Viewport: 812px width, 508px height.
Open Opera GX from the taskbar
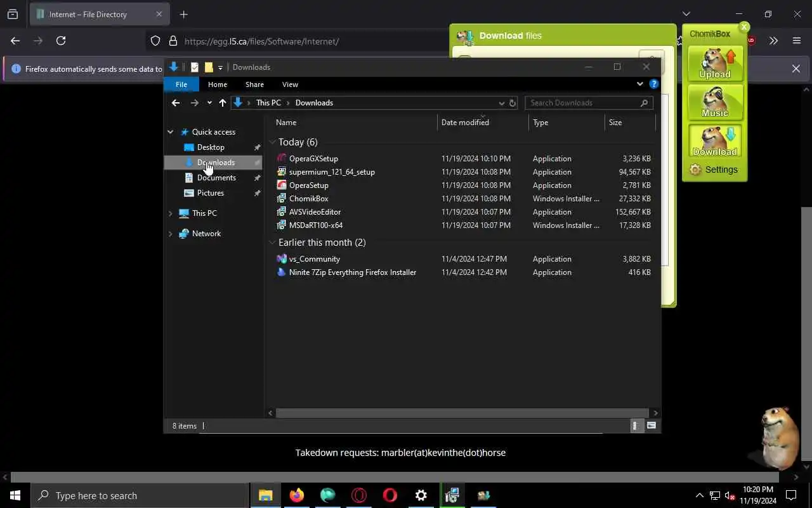coord(358,495)
